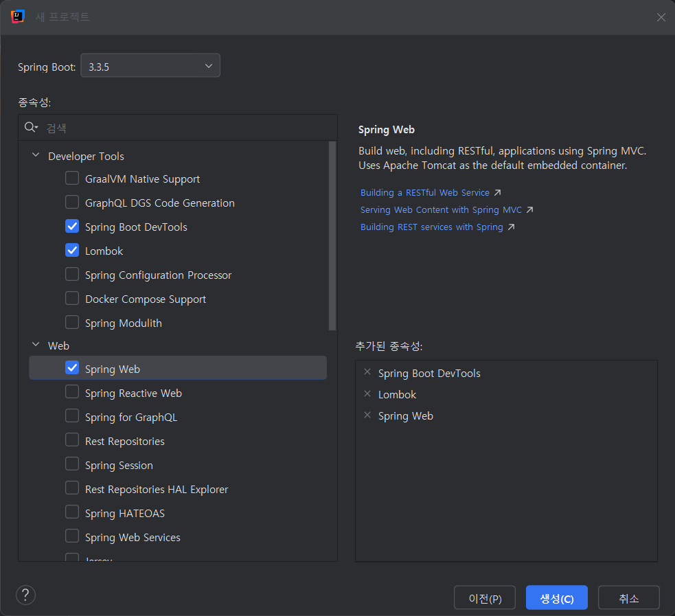Collapse the Web category
Viewport: 675px width, 616px height.
tap(36, 345)
